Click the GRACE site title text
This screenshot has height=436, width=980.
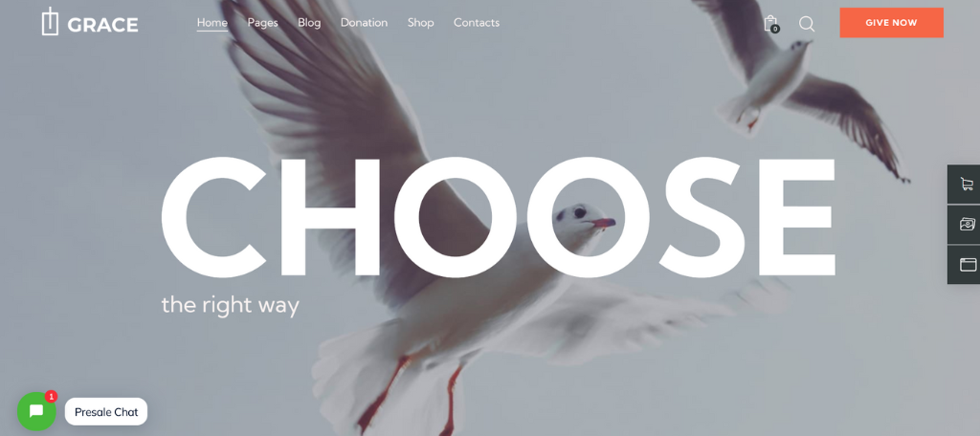pos(102,25)
